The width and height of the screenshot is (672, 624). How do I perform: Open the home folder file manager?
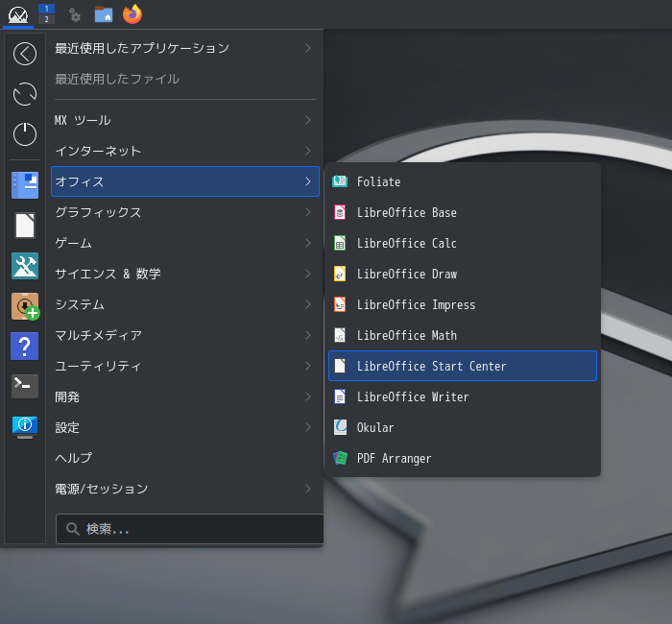(x=104, y=14)
